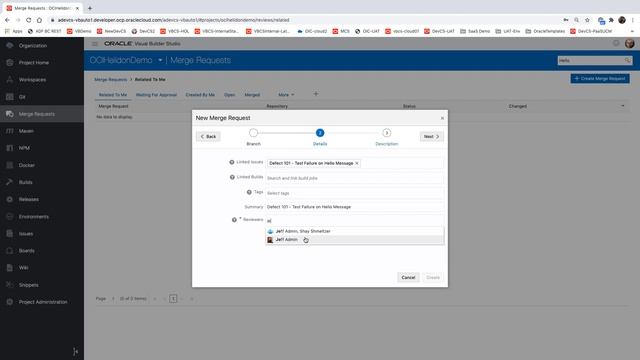
Task: Open the Environments sidebar item
Action: (33, 217)
